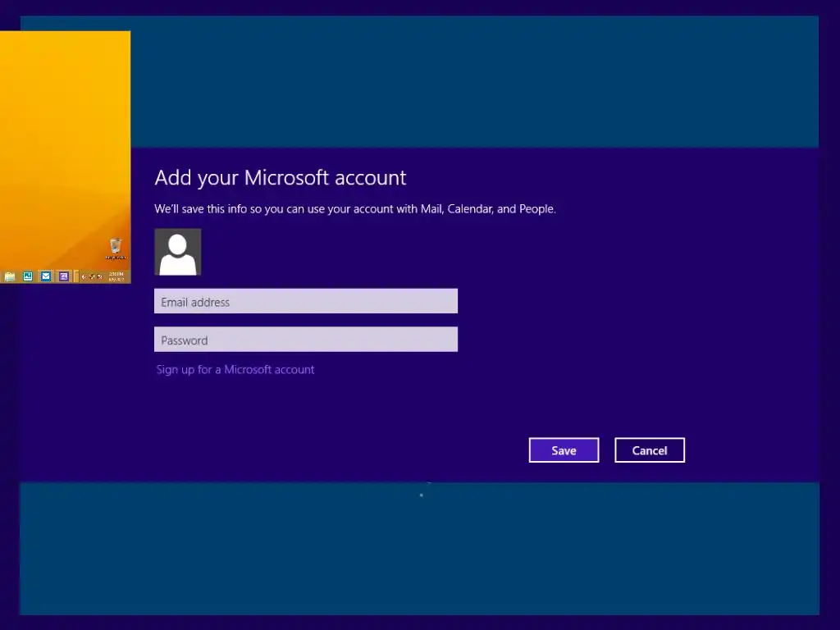This screenshot has height=630, width=840.
Task: Click the taskbar clock and date
Action: click(x=116, y=276)
